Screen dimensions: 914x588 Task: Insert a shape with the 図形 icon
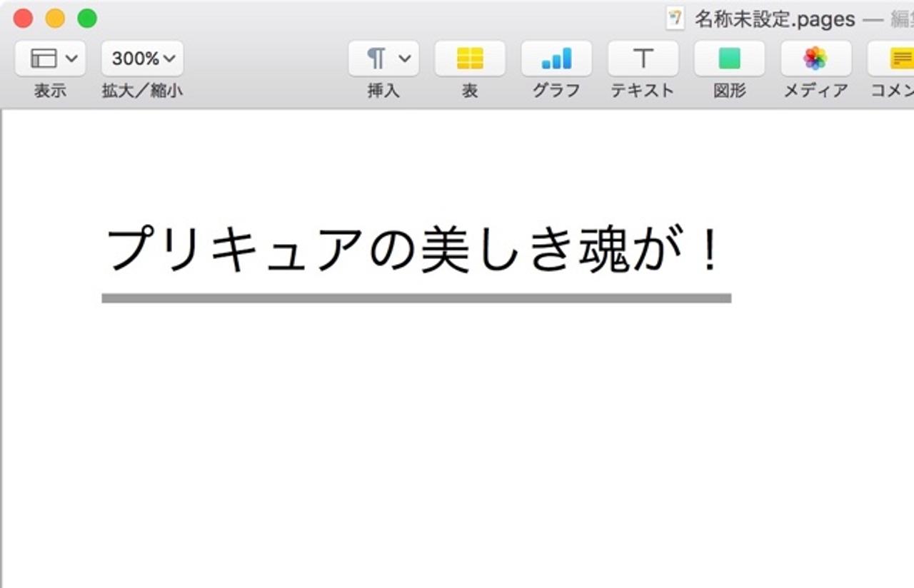click(729, 59)
